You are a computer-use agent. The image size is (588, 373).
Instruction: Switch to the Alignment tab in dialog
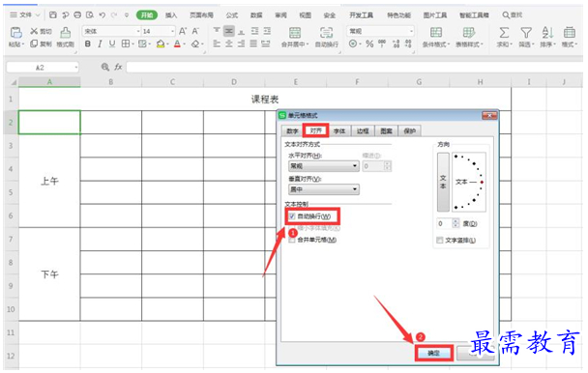[x=315, y=130]
